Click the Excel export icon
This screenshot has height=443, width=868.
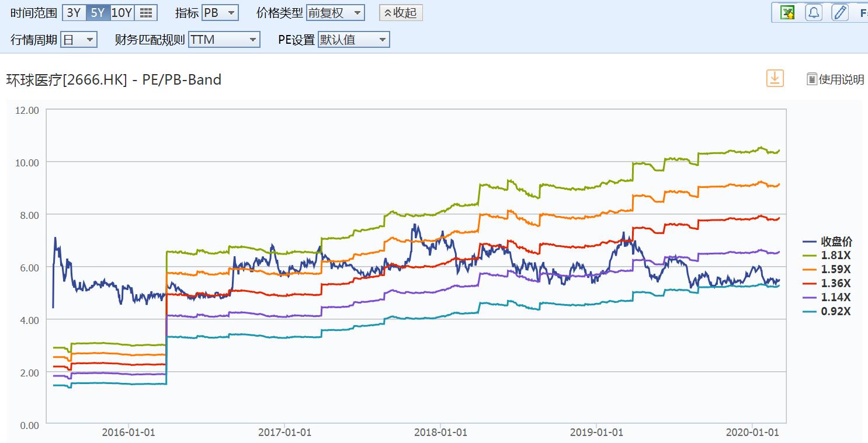pyautogui.click(x=788, y=12)
